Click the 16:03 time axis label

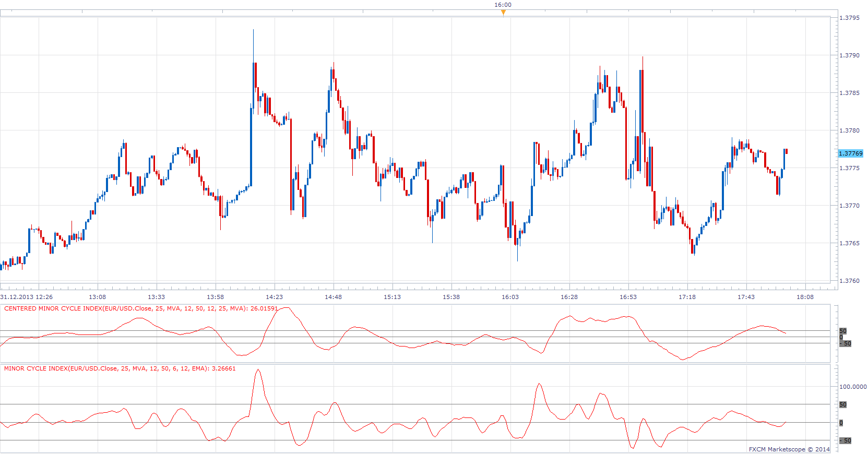coord(510,297)
